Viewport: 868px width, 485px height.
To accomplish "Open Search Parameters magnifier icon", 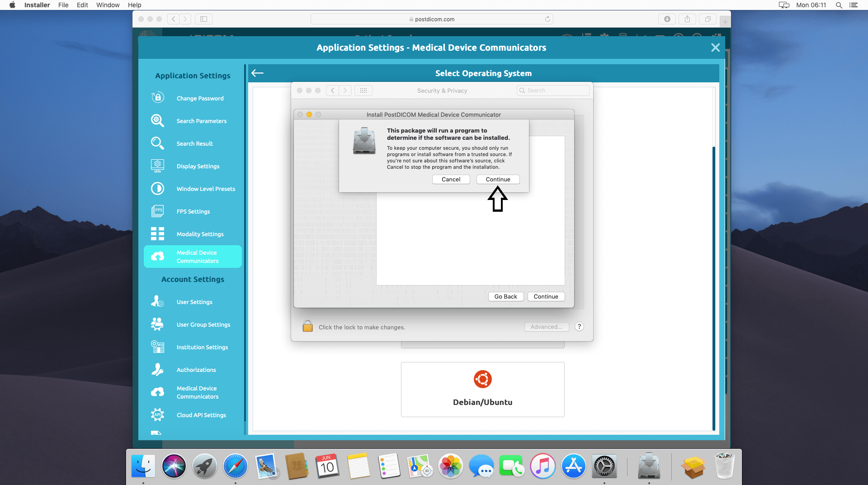I will coord(157,120).
